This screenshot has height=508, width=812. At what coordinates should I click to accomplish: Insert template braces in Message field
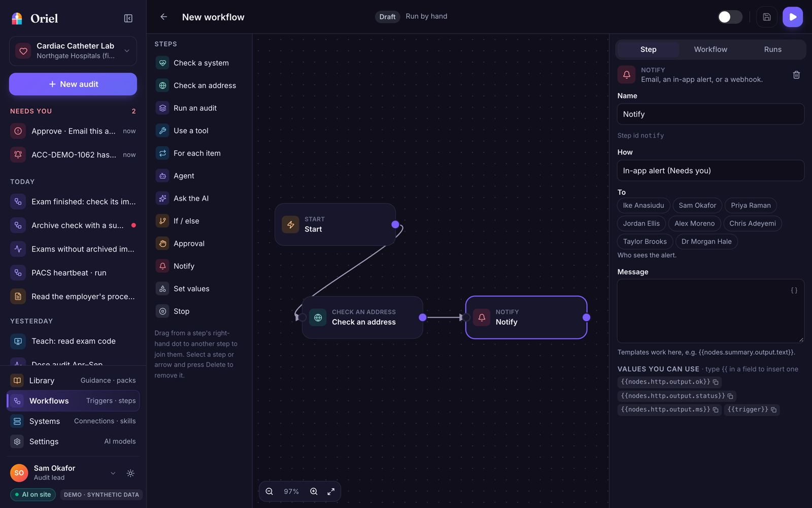[x=794, y=291]
